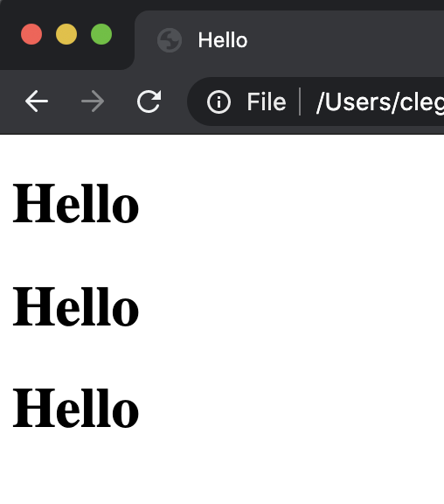Click the third Hello heading

coord(76,409)
